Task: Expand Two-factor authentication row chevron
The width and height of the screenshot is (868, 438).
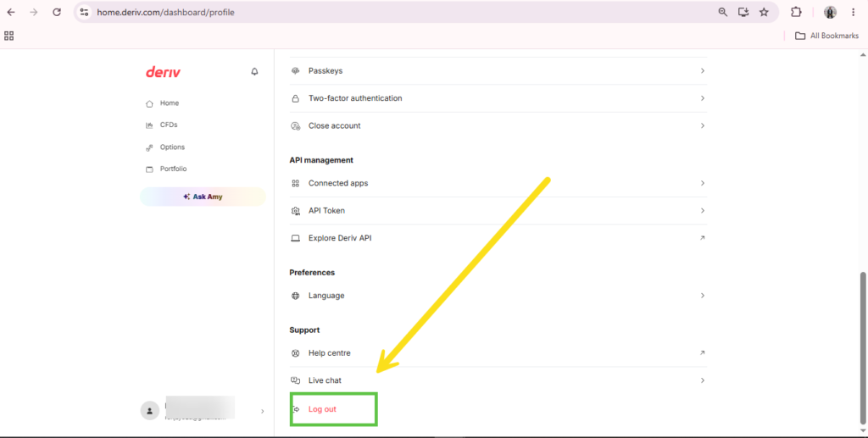Action: 703,98
